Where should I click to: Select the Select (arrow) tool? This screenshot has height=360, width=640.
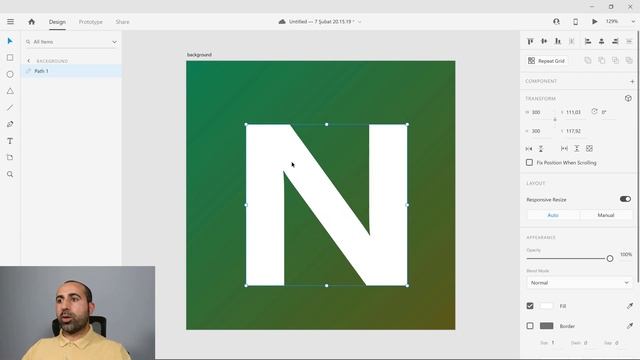coord(10,41)
